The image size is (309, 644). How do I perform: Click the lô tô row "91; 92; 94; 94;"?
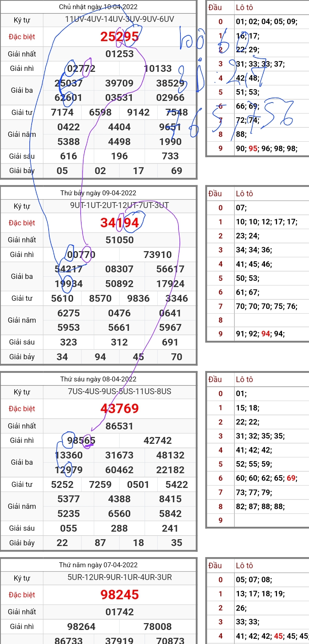point(260,334)
